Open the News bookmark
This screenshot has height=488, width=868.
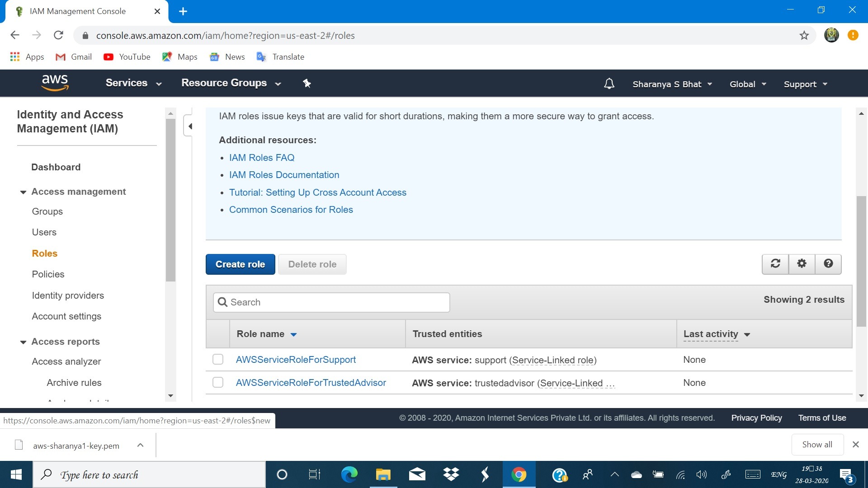tap(227, 56)
